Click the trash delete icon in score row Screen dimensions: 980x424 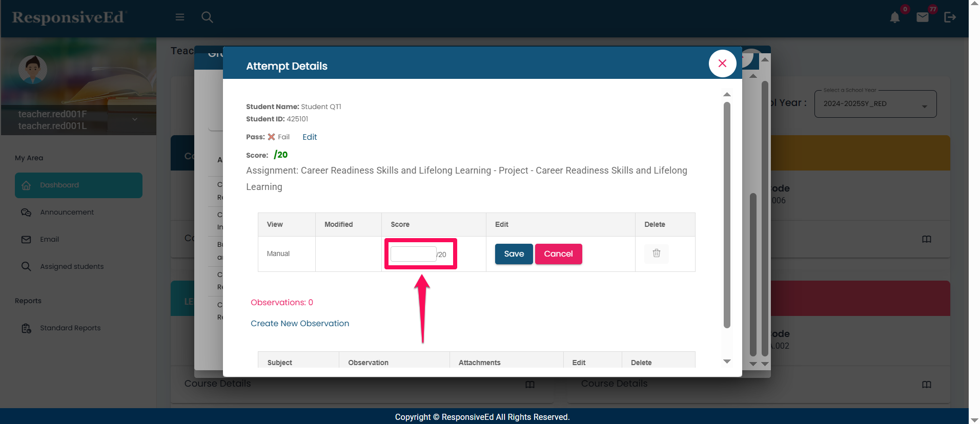(x=656, y=253)
